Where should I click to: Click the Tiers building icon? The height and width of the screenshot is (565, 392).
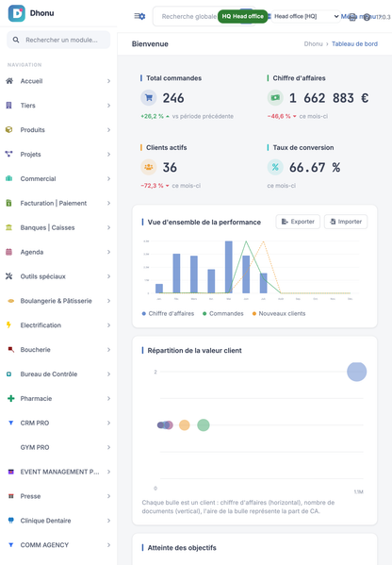tap(9, 106)
